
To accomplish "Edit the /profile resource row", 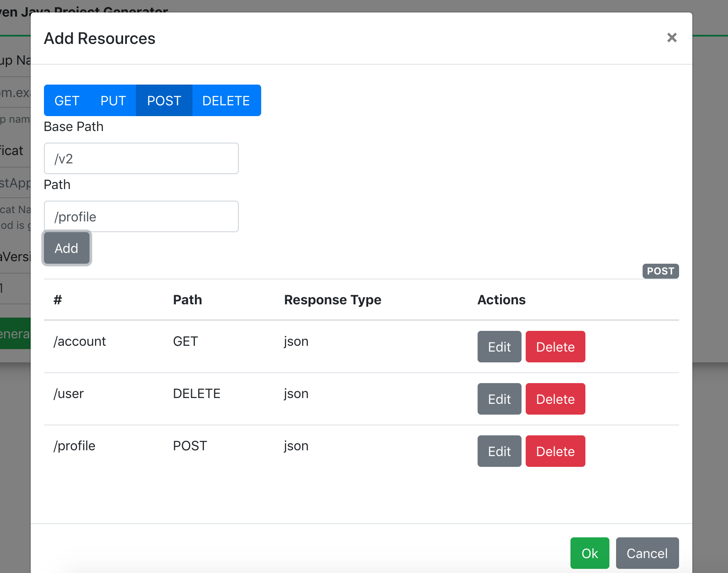I will [x=499, y=451].
